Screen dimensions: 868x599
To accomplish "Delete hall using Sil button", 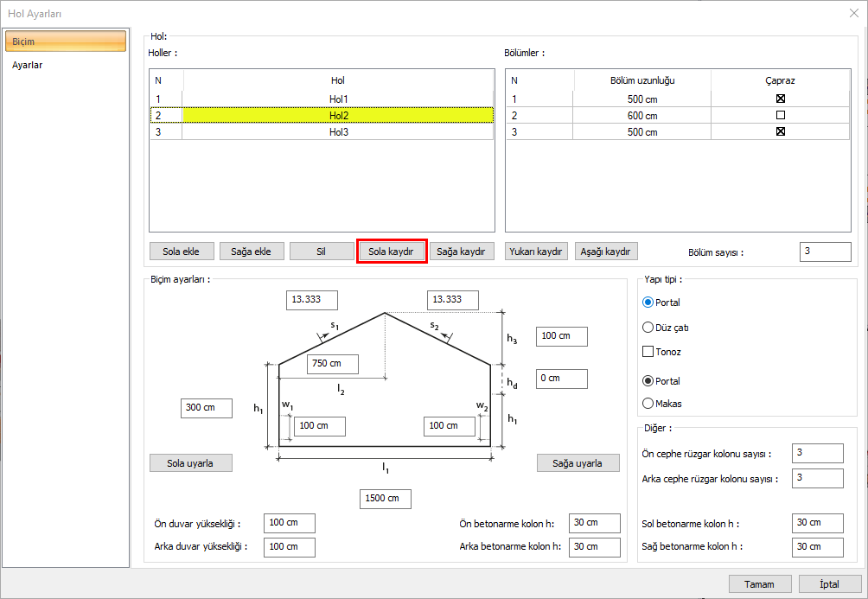I will (320, 252).
